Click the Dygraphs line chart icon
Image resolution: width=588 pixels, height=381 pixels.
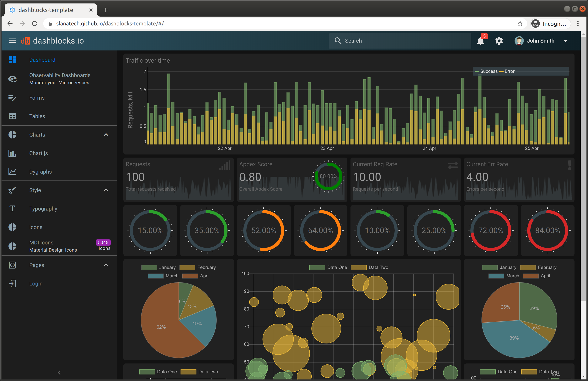coord(12,172)
